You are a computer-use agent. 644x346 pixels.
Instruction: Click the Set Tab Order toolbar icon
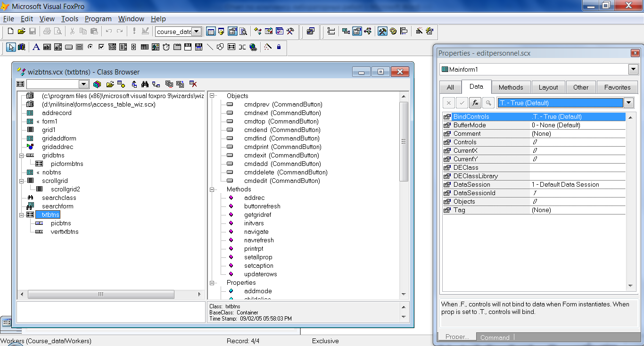click(331, 32)
